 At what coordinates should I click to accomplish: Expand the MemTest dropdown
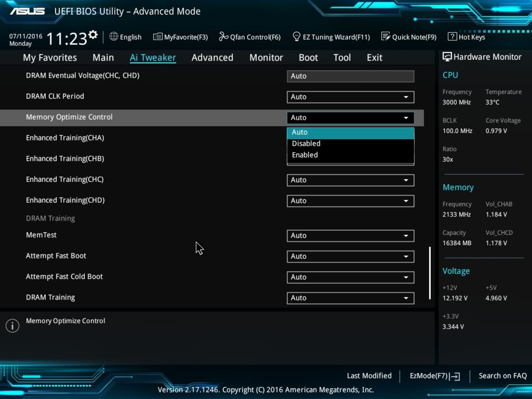(x=350, y=235)
